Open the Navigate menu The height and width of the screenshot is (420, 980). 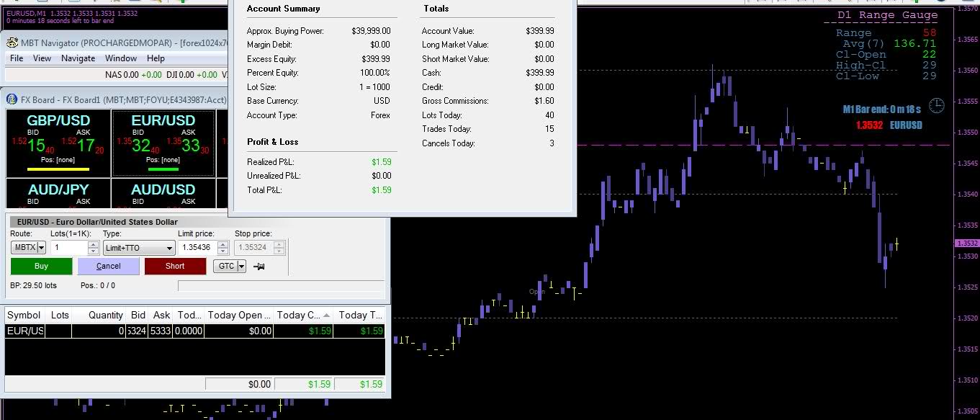tap(78, 58)
